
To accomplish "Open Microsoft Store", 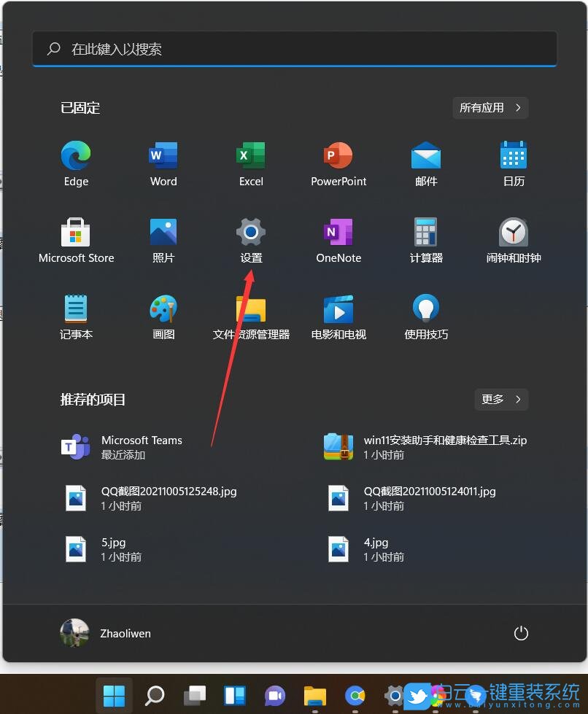I will (x=76, y=232).
